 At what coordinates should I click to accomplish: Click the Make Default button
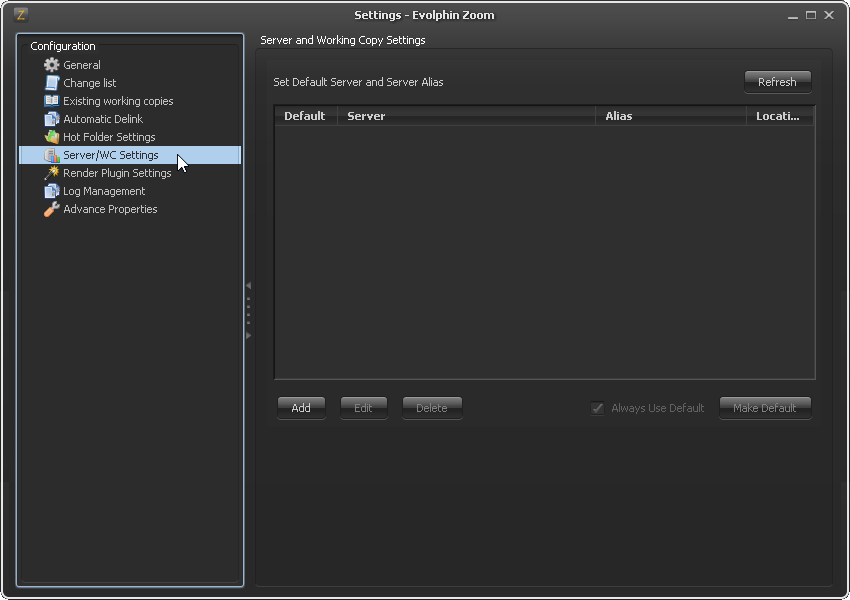click(x=765, y=408)
